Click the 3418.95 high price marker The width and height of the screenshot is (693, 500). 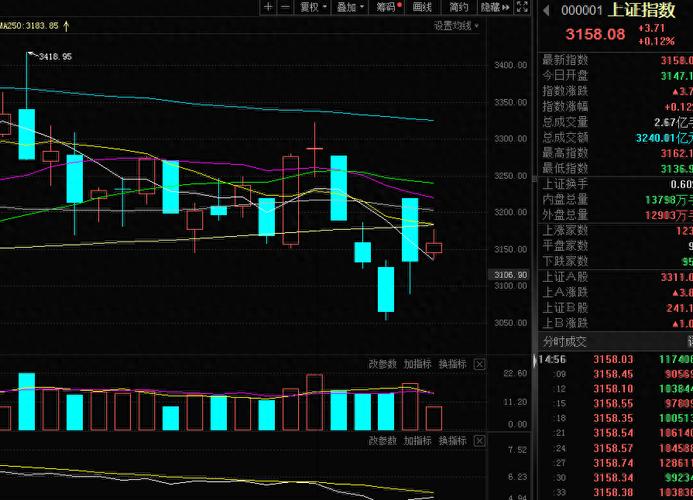coord(54,57)
